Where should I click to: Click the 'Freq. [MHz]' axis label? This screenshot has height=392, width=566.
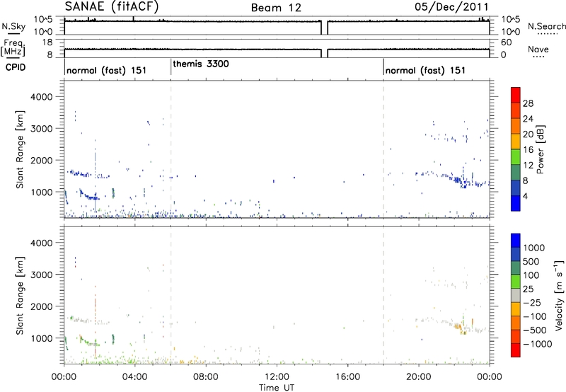point(13,48)
